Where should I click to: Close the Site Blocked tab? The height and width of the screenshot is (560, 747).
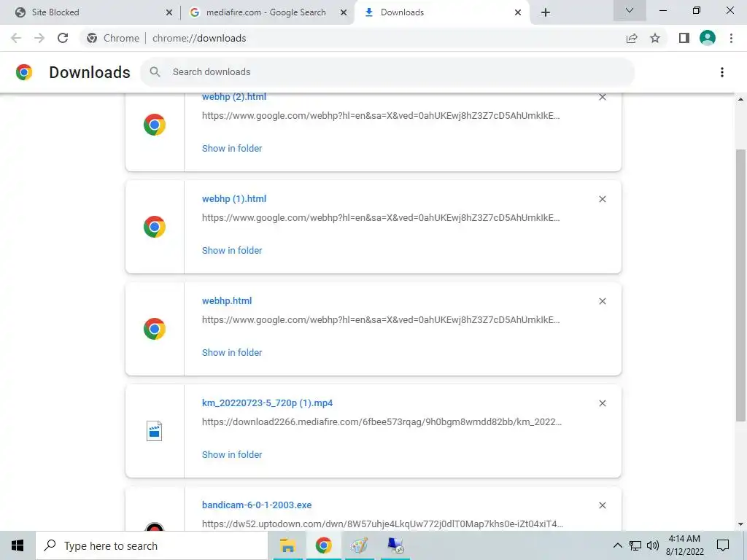click(x=169, y=12)
